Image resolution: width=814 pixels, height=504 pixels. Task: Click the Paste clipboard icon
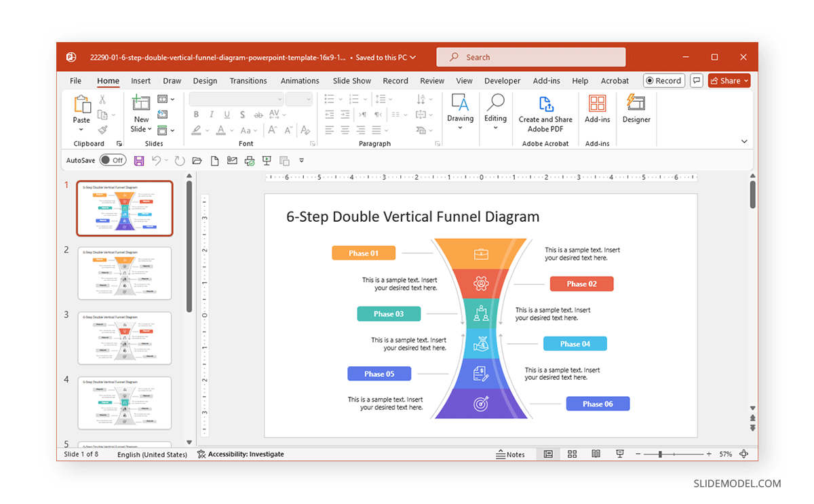81,104
